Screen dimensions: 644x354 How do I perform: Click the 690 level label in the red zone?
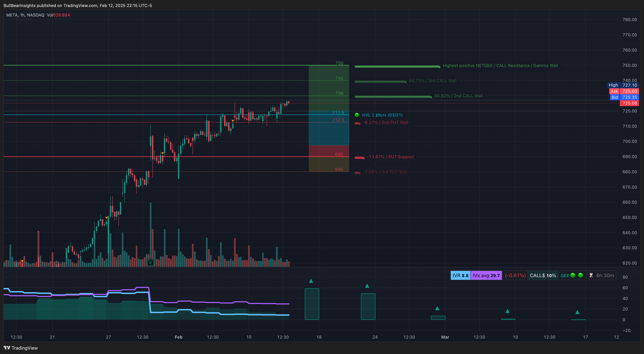[x=339, y=154]
